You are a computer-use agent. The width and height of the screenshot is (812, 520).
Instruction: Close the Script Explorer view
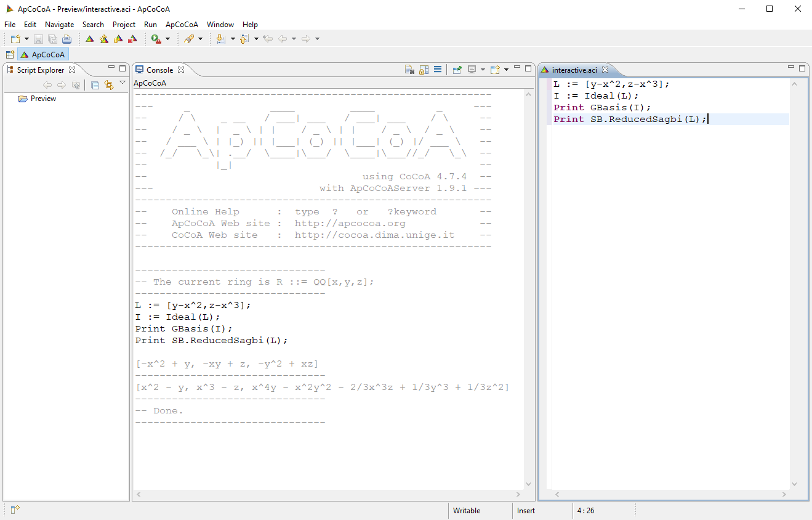pos(72,70)
